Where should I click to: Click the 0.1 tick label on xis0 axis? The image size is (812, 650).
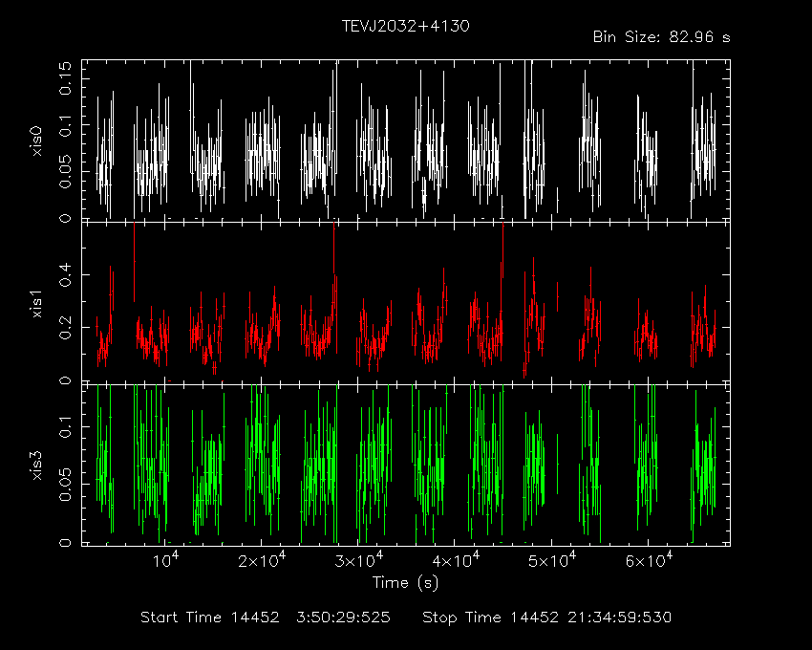click(65, 125)
